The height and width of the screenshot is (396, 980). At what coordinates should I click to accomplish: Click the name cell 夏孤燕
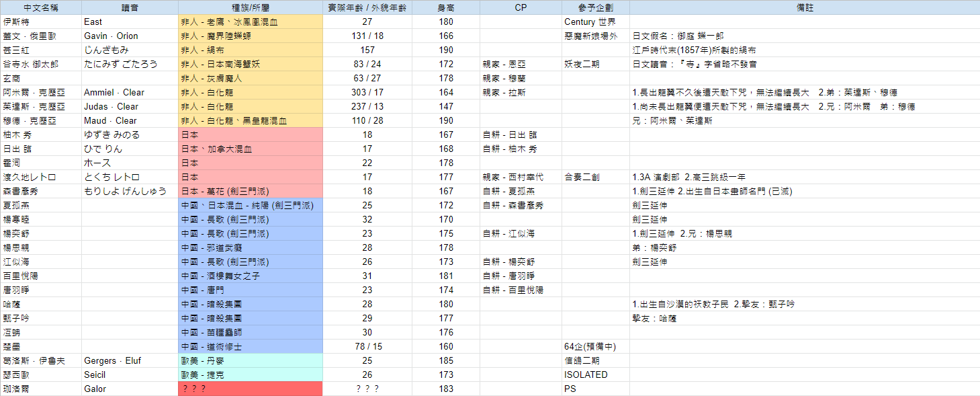tap(41, 206)
